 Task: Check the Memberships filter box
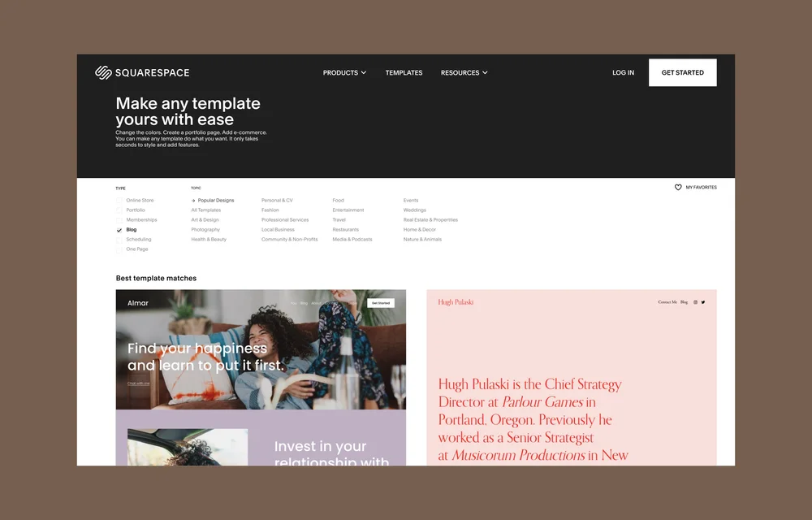coord(119,220)
